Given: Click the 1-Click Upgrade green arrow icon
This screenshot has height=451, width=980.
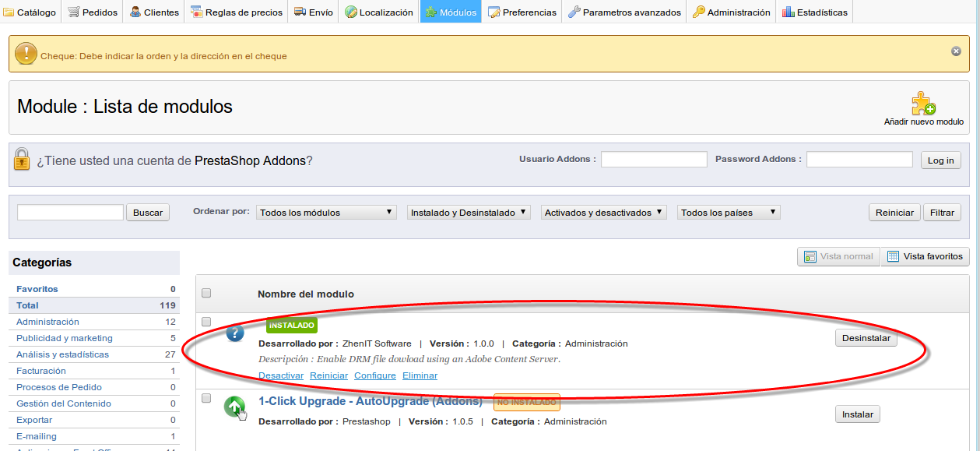Looking at the screenshot, I should point(235,407).
